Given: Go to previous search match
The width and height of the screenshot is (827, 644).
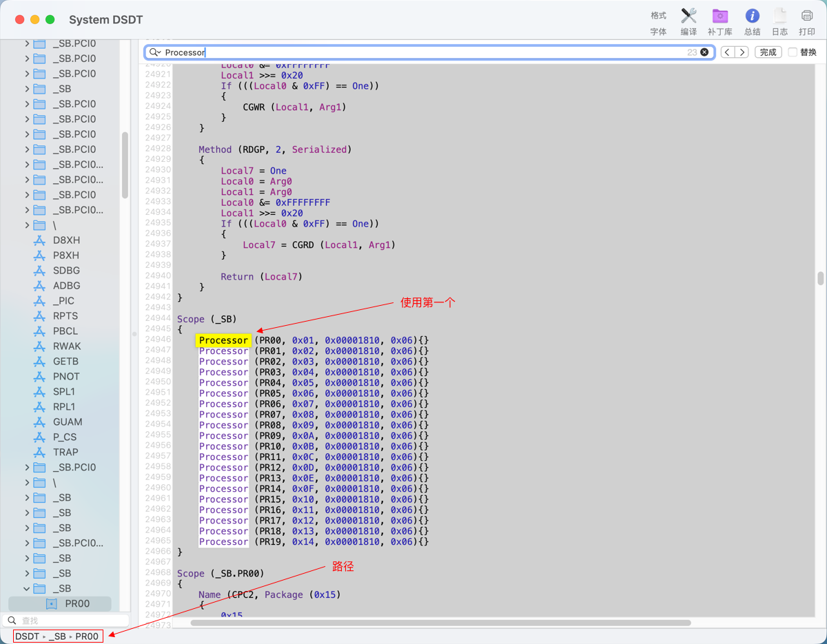Looking at the screenshot, I should [728, 52].
